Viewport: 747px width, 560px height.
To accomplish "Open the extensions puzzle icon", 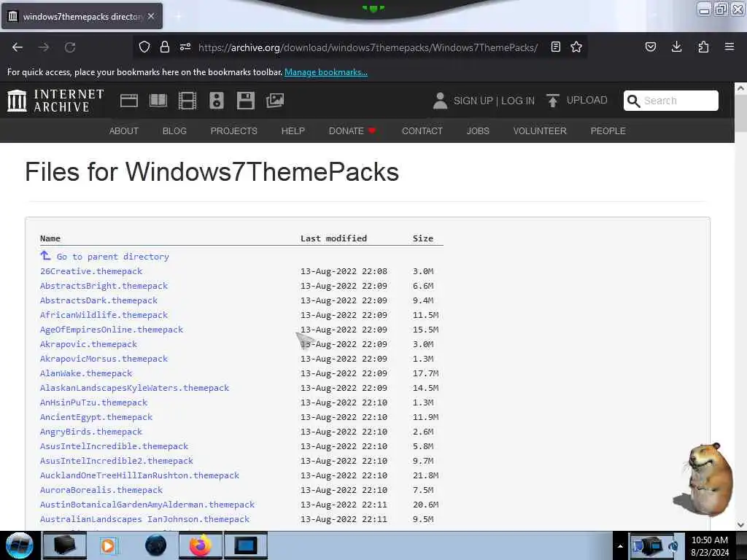I will coord(703,47).
